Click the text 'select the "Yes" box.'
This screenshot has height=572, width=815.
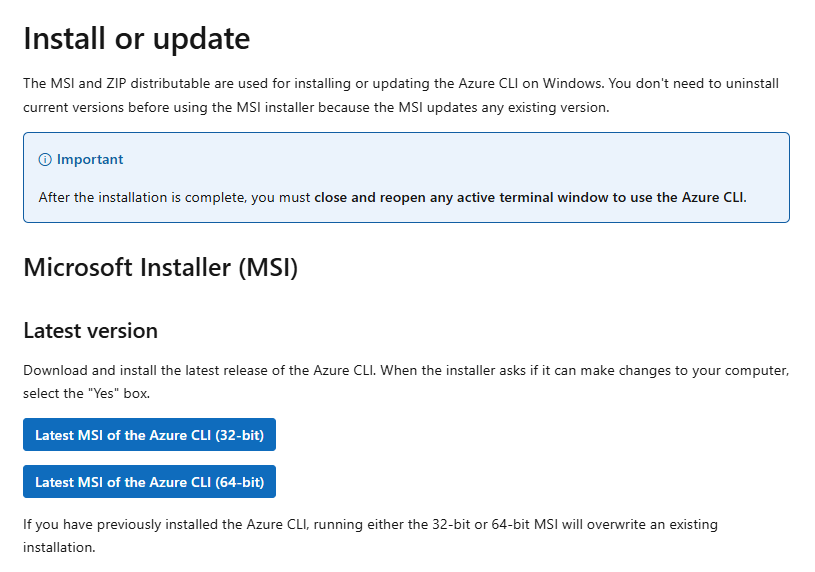tap(86, 394)
